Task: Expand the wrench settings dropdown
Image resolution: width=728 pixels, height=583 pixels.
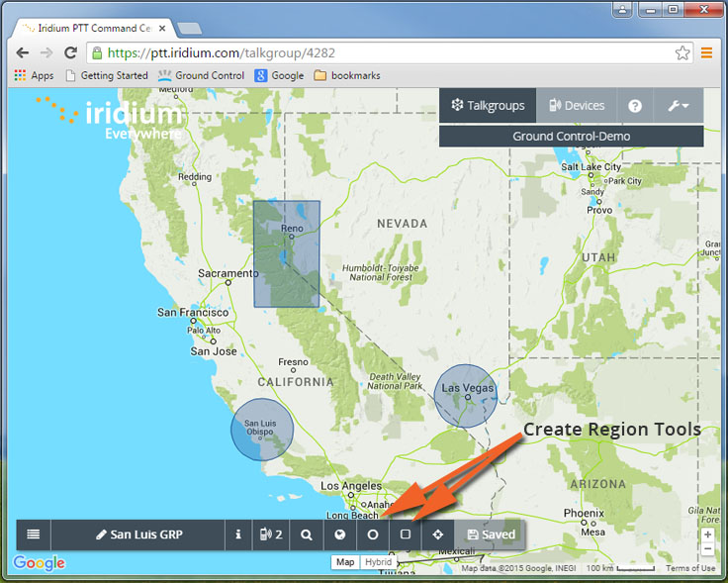Action: (679, 106)
